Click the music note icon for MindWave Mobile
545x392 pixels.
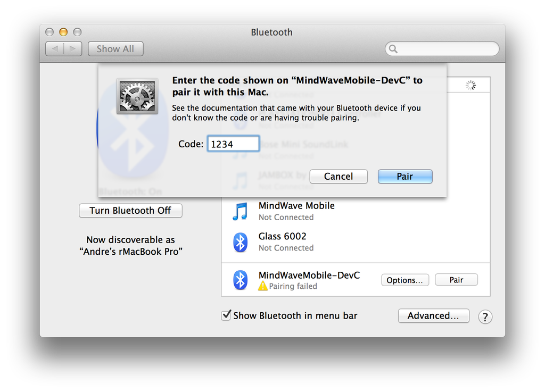click(240, 211)
